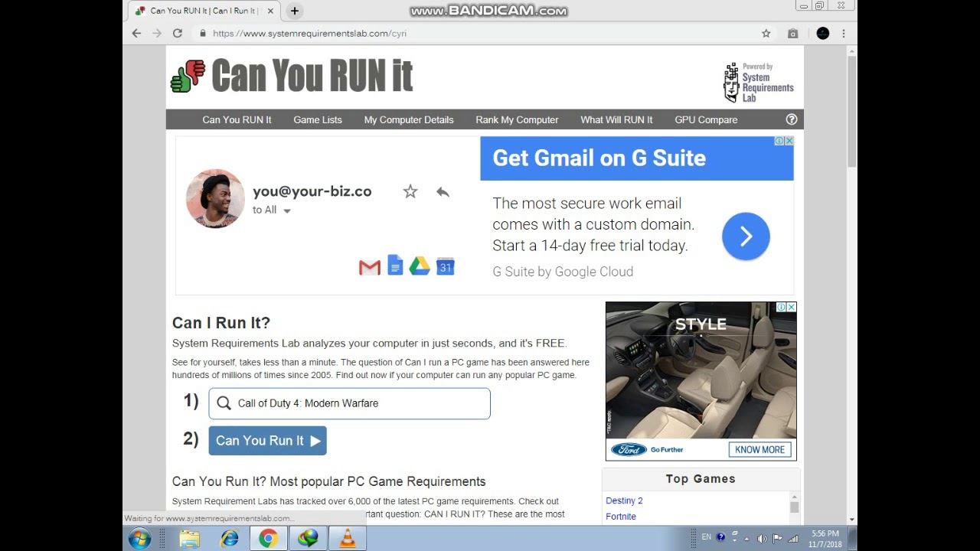Click the page vertical scrollbar thumb
Image resolution: width=980 pixels, height=551 pixels.
tap(852, 111)
